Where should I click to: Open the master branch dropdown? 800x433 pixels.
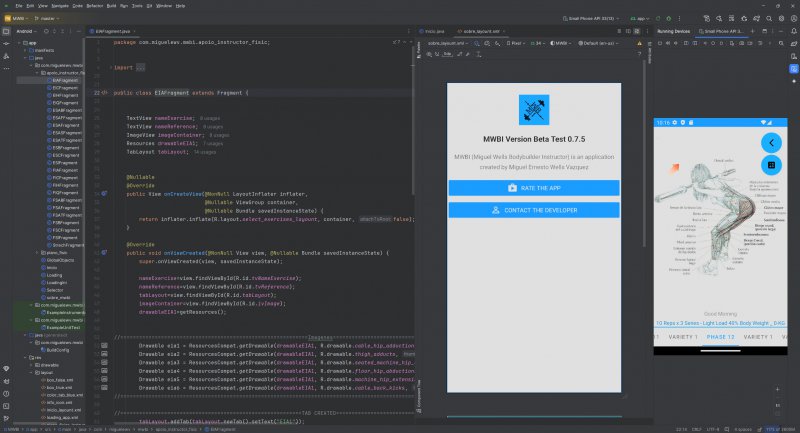click(47, 17)
